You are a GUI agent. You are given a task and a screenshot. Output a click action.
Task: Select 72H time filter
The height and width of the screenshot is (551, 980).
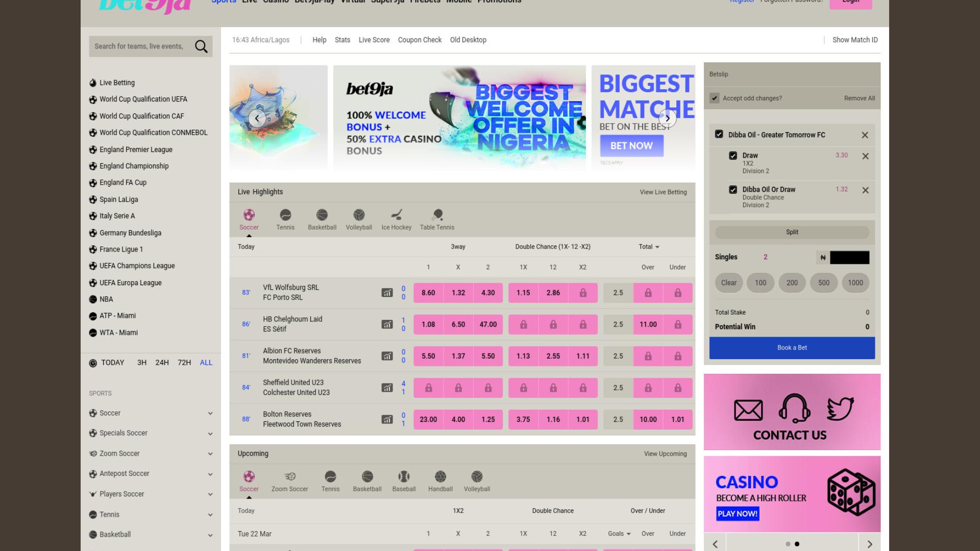[x=184, y=363]
